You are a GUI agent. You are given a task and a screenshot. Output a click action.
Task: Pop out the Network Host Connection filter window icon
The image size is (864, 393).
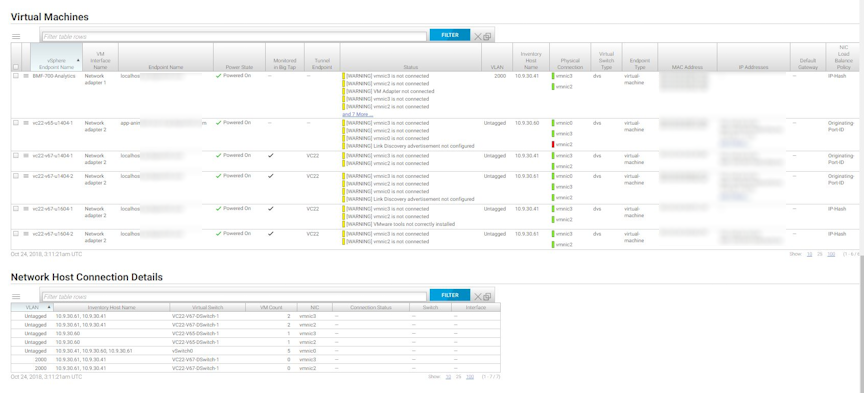[487, 298]
